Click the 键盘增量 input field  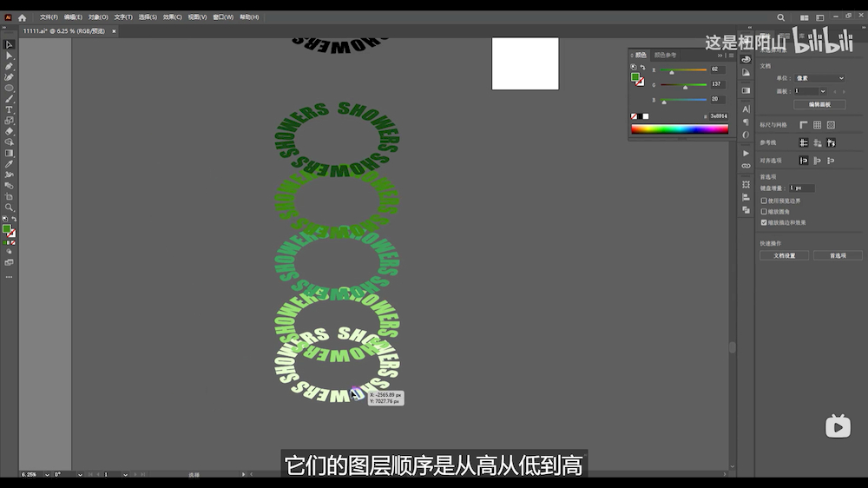pyautogui.click(x=801, y=188)
